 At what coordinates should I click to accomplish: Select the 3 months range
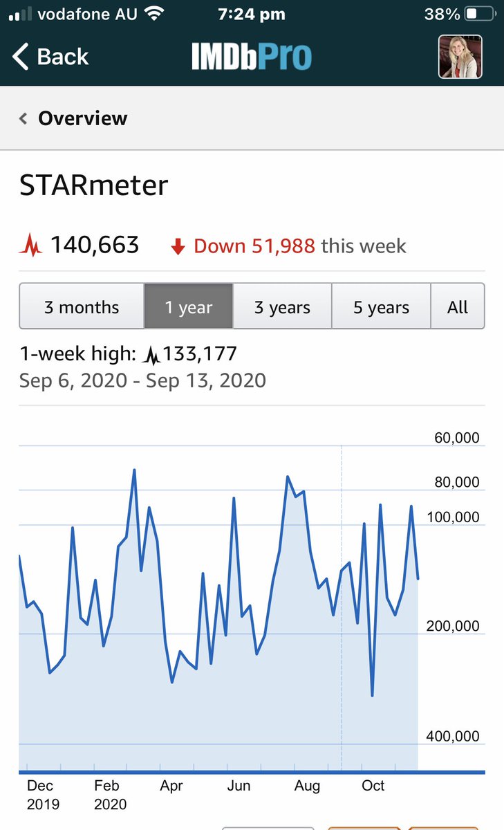point(82,306)
